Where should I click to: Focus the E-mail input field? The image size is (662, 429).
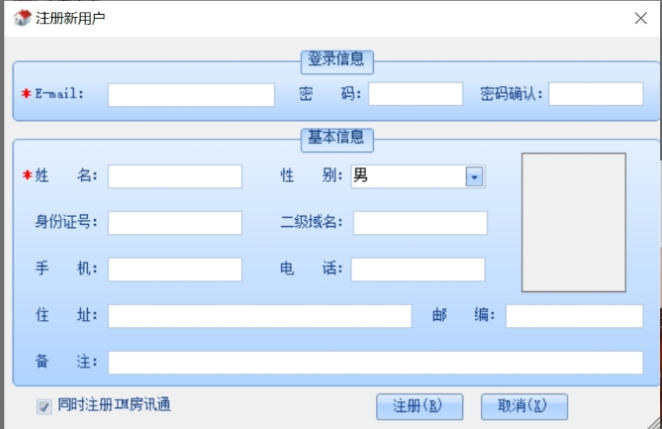(x=191, y=94)
